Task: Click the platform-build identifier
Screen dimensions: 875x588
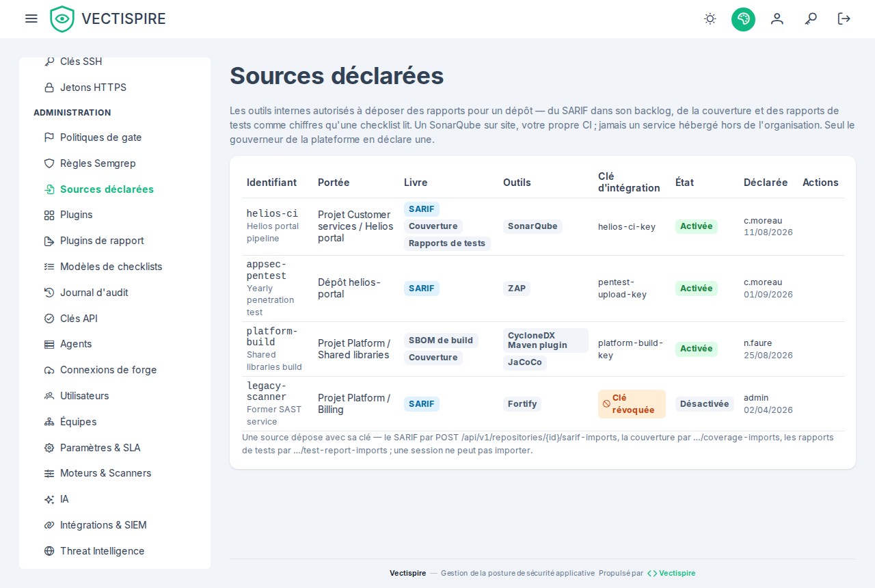Action: [272, 336]
